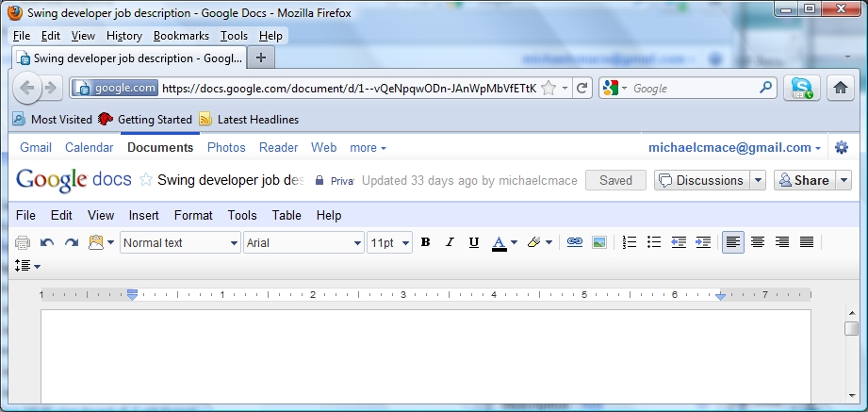Expand the highlight color dropdown arrow

pyautogui.click(x=549, y=242)
